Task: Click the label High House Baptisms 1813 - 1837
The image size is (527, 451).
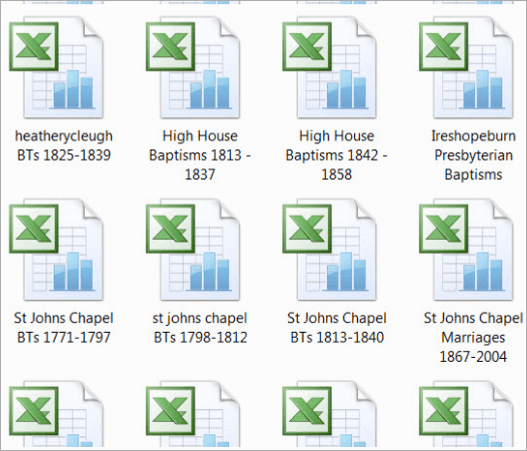Action: [200, 155]
